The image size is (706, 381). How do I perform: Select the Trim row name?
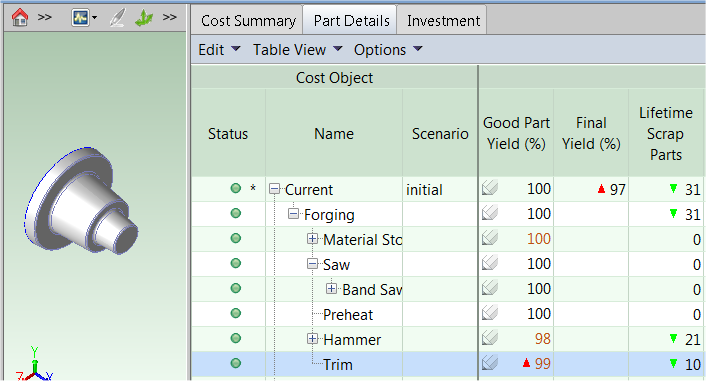338,365
